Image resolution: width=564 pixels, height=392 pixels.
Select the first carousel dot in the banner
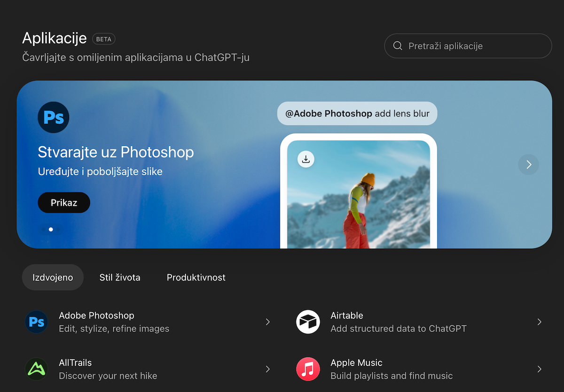tap(44, 230)
